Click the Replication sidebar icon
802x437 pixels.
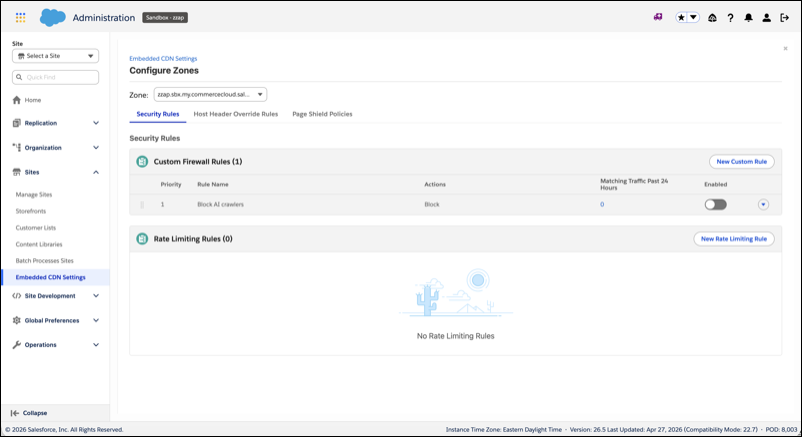(x=17, y=123)
